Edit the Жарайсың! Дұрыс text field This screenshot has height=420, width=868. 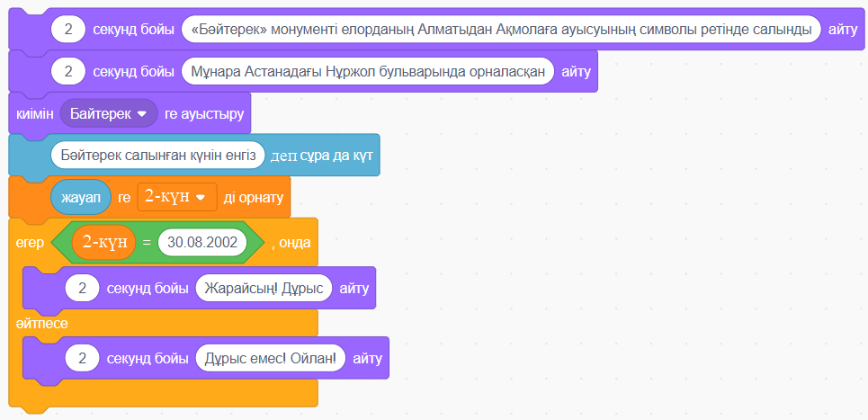coord(264,288)
